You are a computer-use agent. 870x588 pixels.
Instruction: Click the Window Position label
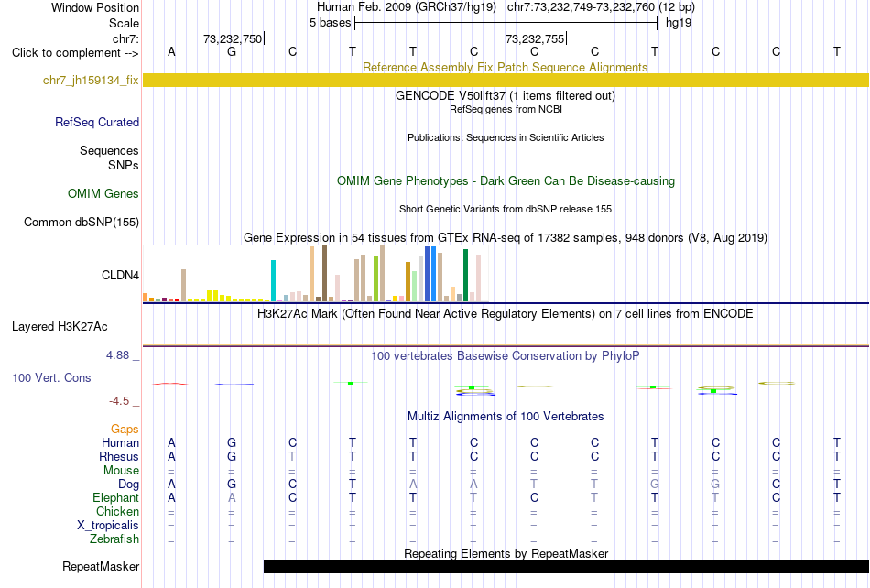click(x=95, y=7)
